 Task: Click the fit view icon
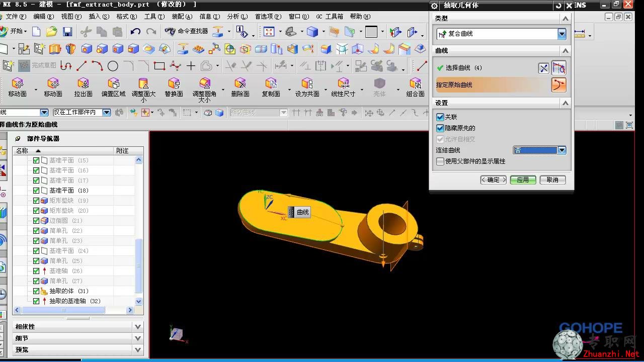269,32
